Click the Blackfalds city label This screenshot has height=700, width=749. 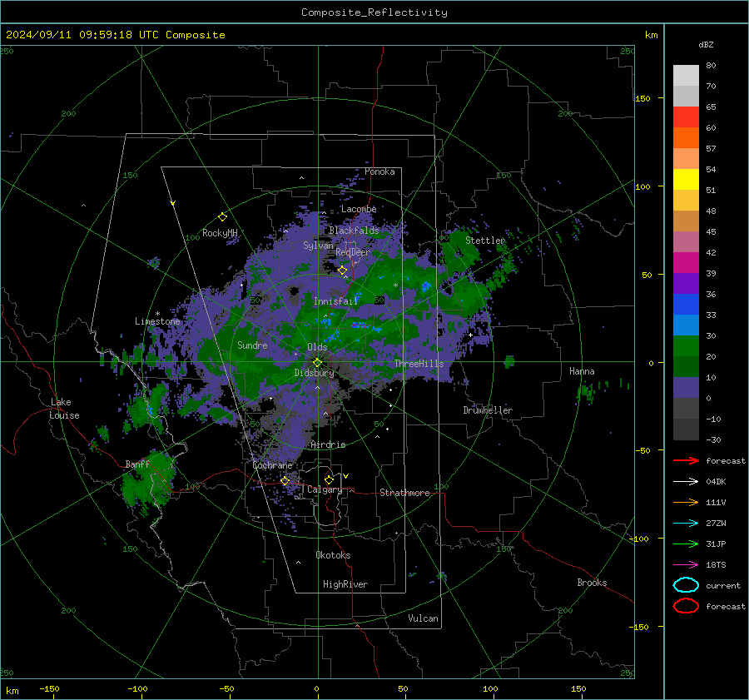354,231
